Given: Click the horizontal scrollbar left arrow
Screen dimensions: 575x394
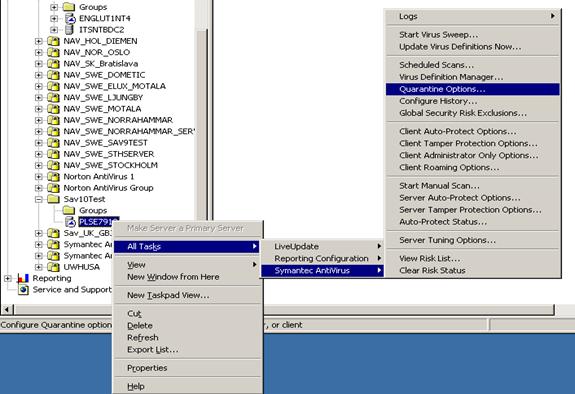Looking at the screenshot, I should pyautogui.click(x=7, y=310).
